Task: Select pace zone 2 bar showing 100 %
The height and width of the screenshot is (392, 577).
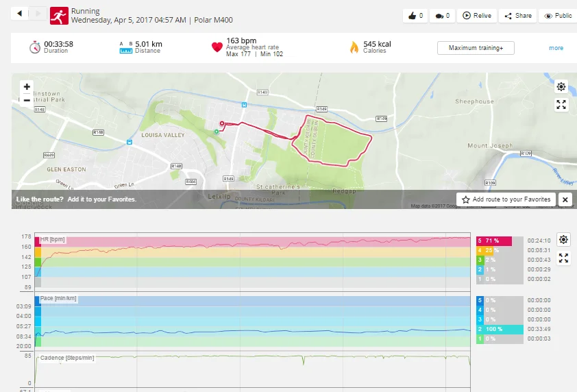Action: 500,329
